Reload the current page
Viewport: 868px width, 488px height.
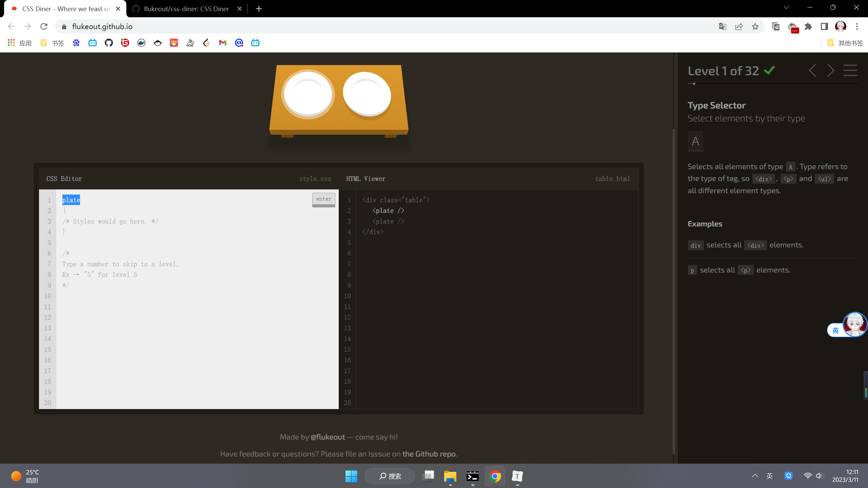coord(44,26)
